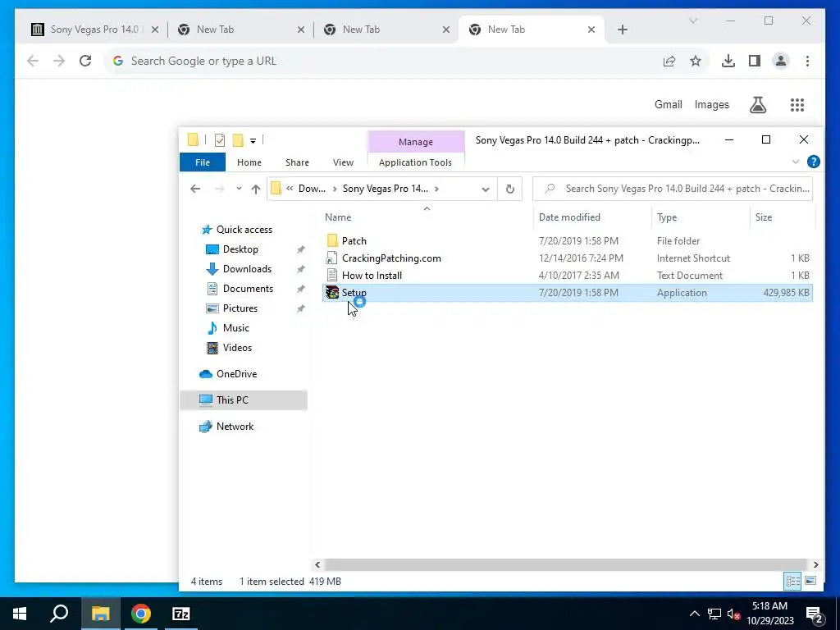This screenshot has width=840, height=630.
Task: Open 7-Zip from the taskbar
Action: (181, 614)
